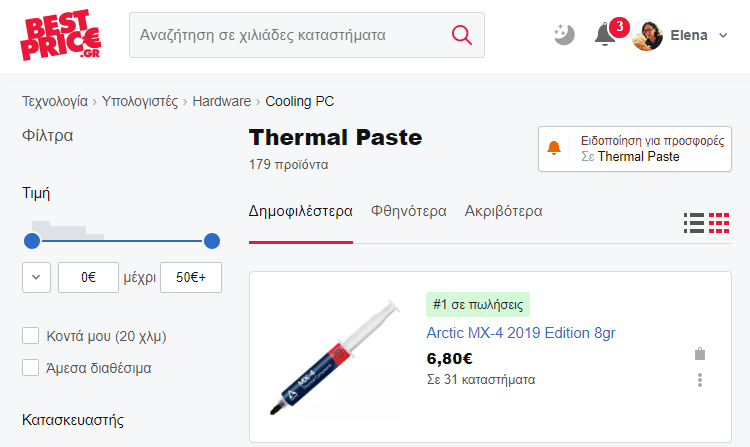This screenshot has width=750, height=447.
Task: Click the #1 σε πωλήσεις badge
Action: pyautogui.click(x=478, y=305)
